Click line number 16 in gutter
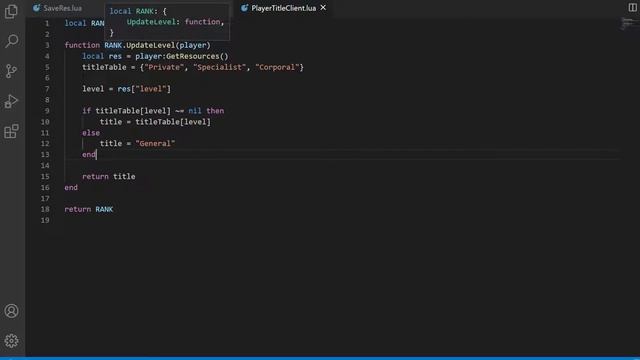This screenshot has width=640, height=360. (45, 188)
